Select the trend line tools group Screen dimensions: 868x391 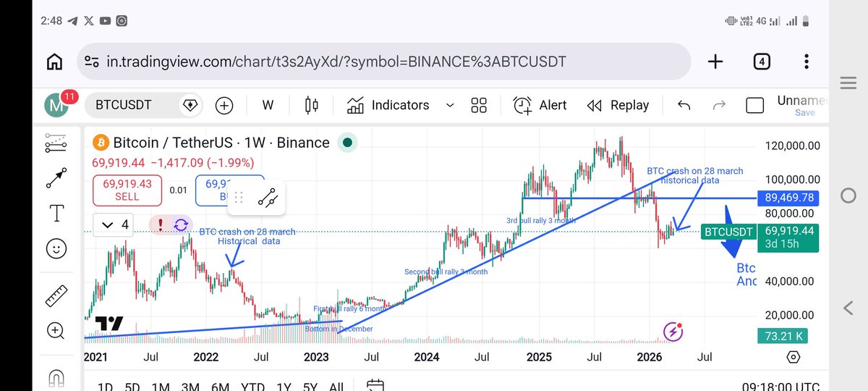tap(56, 143)
